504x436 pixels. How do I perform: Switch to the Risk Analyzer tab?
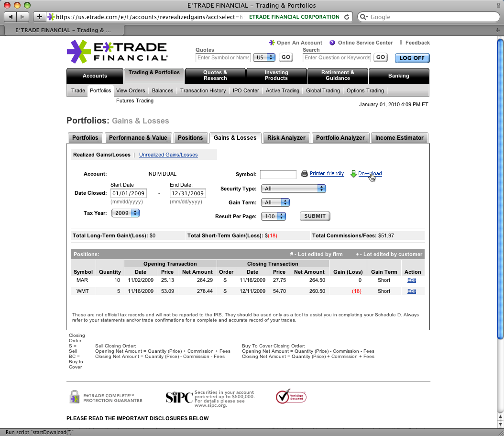[286, 138]
